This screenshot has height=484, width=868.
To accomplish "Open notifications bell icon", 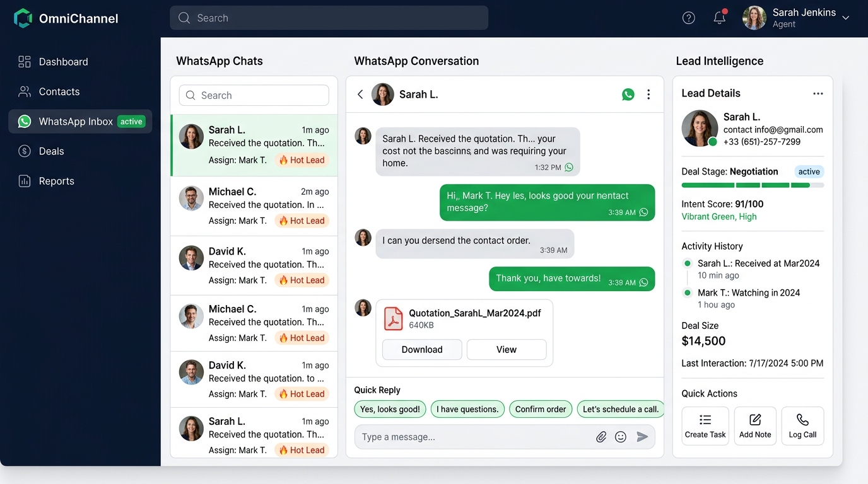I will (x=720, y=18).
